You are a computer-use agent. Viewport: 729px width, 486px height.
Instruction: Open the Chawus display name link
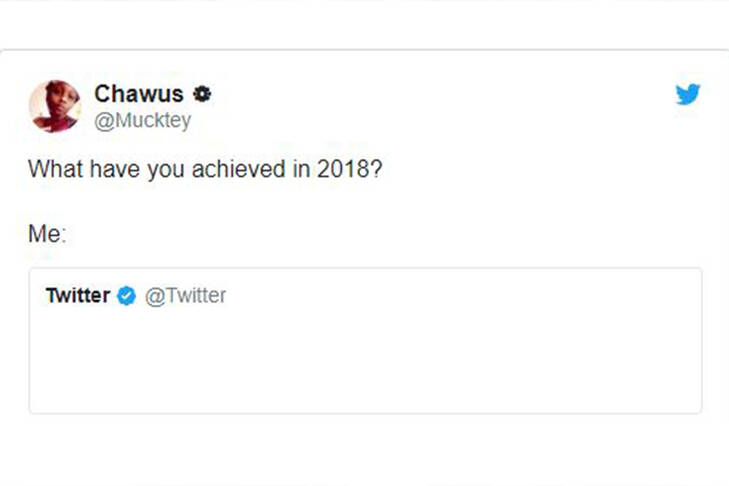(139, 94)
